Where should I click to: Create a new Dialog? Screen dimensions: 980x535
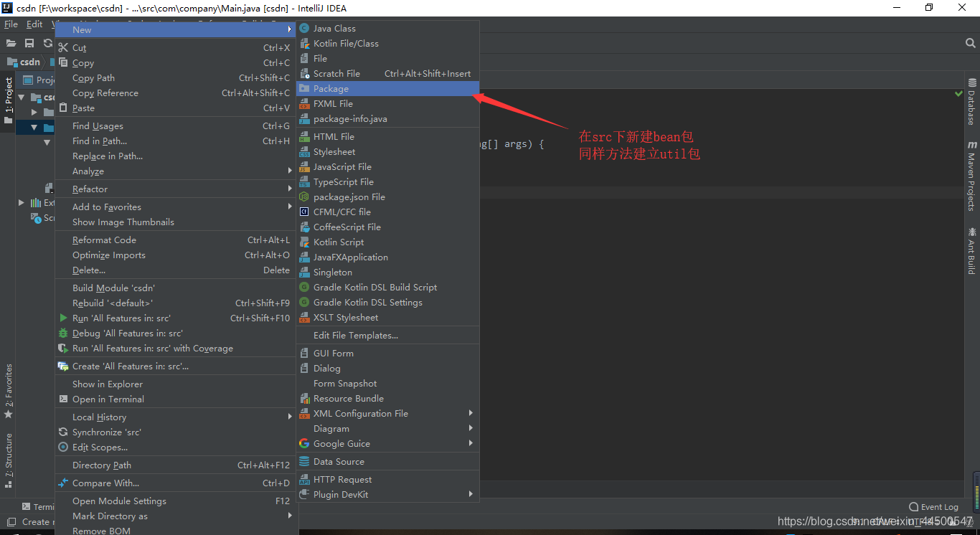[388, 368]
